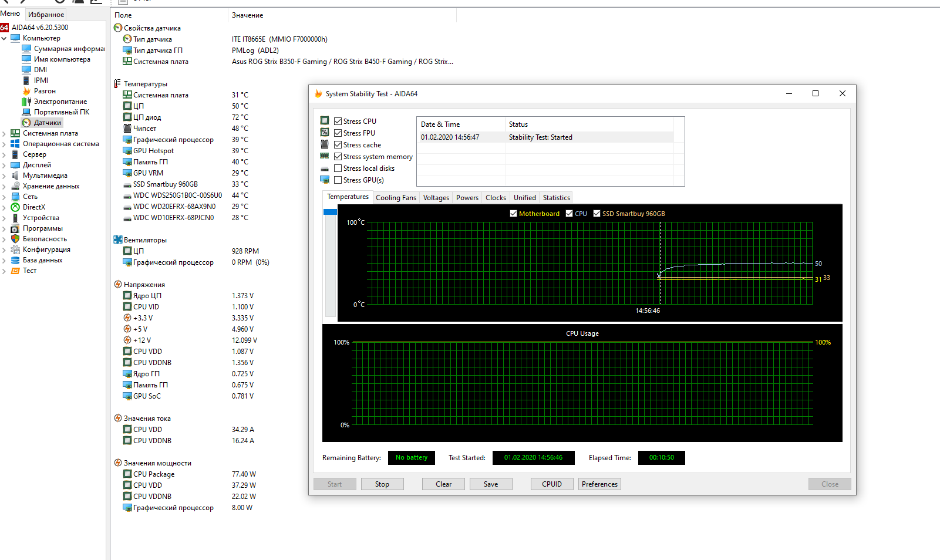This screenshot has width=940, height=560.
Task: Open the CPUID panel
Action: [552, 484]
